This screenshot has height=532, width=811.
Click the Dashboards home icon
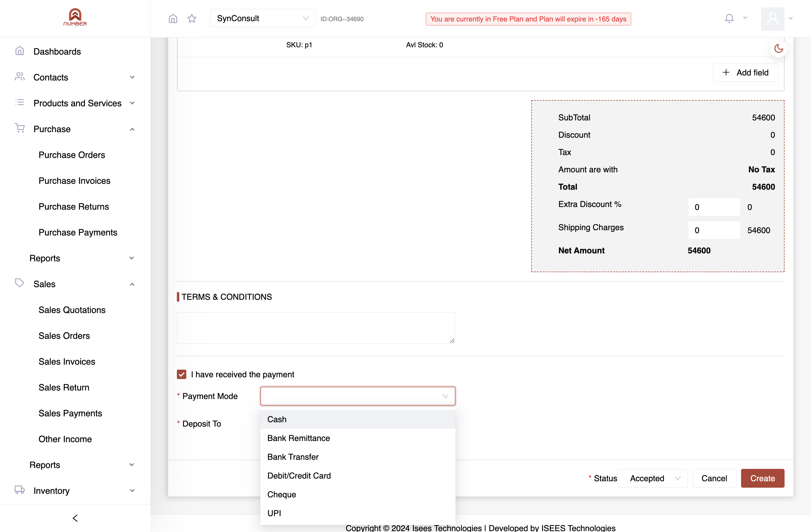[x=20, y=51]
